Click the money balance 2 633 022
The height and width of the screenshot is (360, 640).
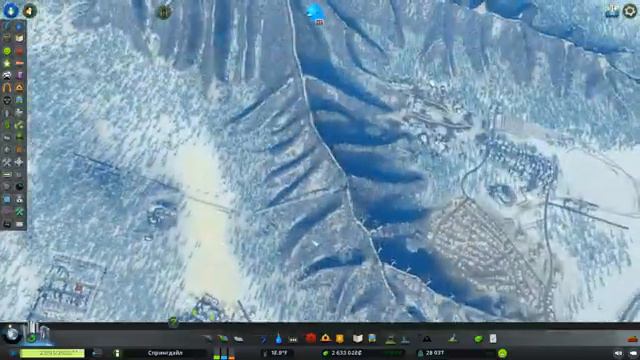pyautogui.click(x=346, y=353)
